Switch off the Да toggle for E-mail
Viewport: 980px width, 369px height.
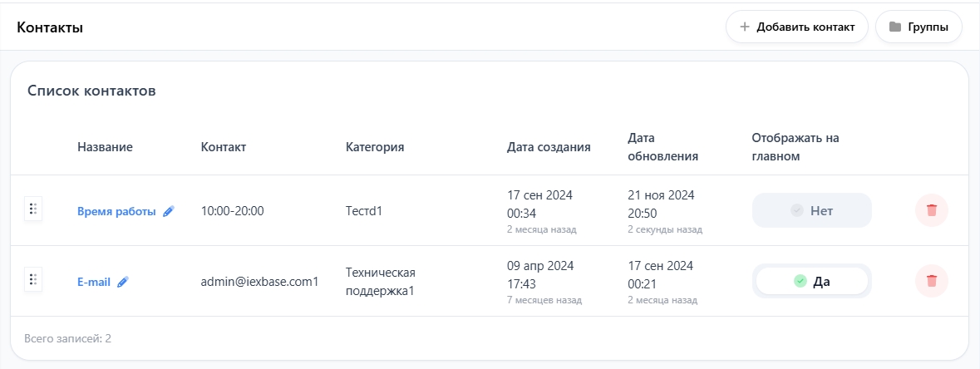[811, 282]
